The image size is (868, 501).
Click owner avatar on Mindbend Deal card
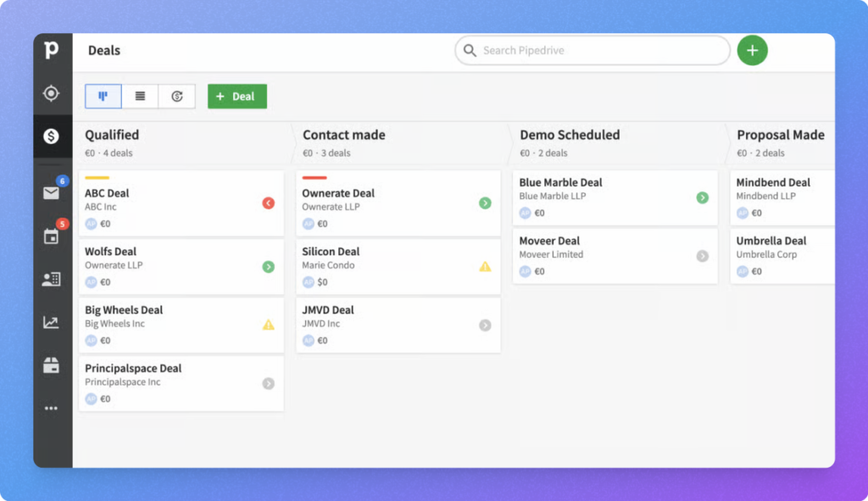(x=743, y=213)
